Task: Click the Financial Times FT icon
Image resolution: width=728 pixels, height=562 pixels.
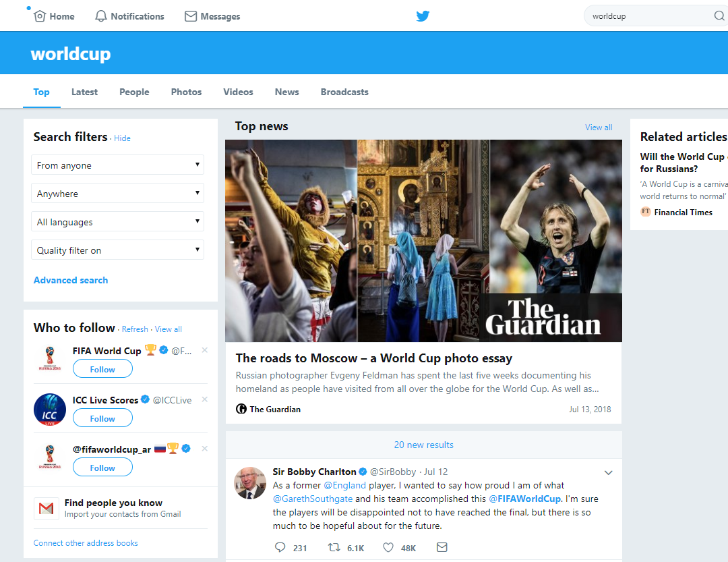Action: tap(645, 212)
